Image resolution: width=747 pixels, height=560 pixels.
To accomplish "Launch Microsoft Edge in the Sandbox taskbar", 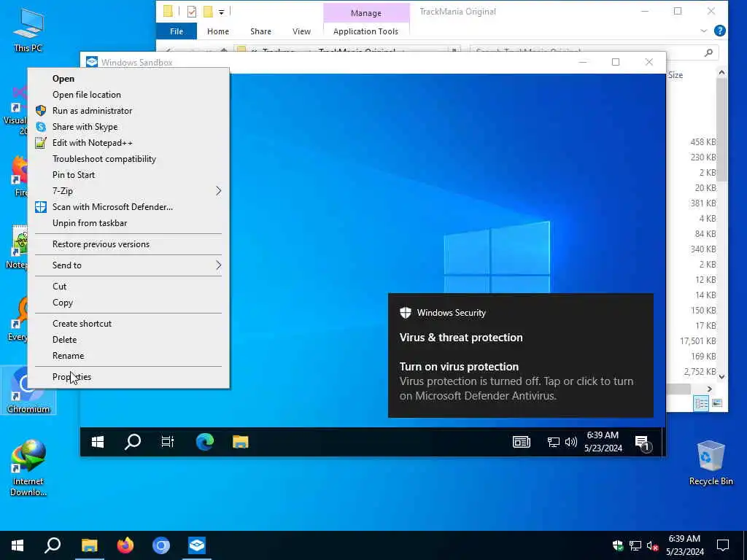I will coord(205,443).
